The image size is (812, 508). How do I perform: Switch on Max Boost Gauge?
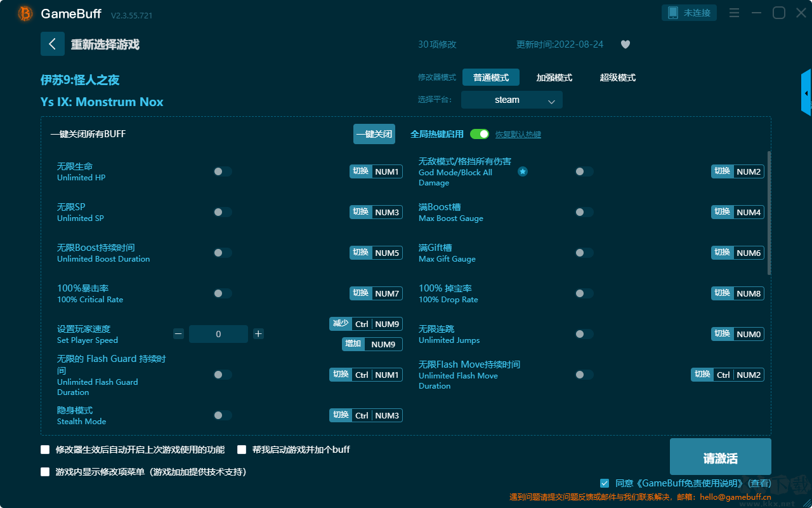584,212
